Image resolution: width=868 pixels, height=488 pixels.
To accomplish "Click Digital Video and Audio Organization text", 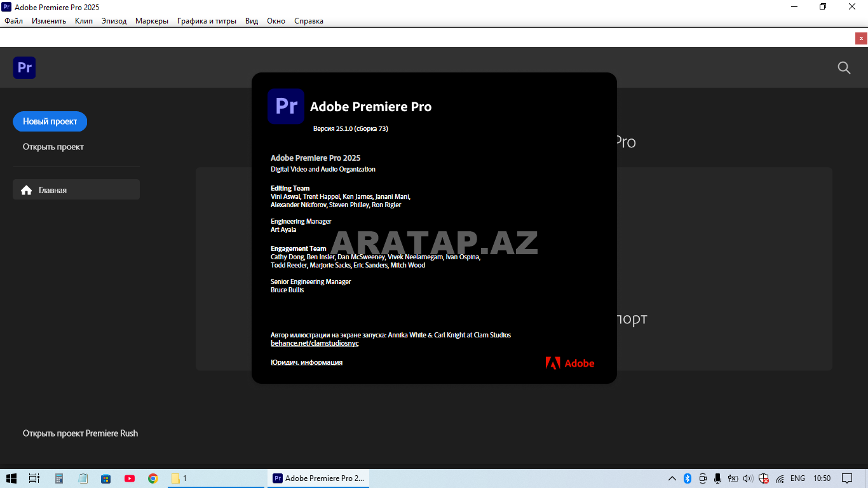I will point(323,170).
